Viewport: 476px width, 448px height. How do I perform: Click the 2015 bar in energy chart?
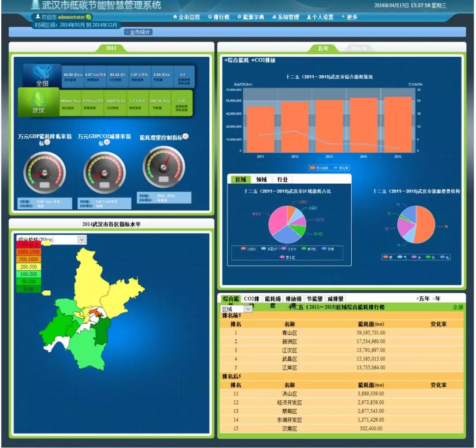tap(398, 125)
